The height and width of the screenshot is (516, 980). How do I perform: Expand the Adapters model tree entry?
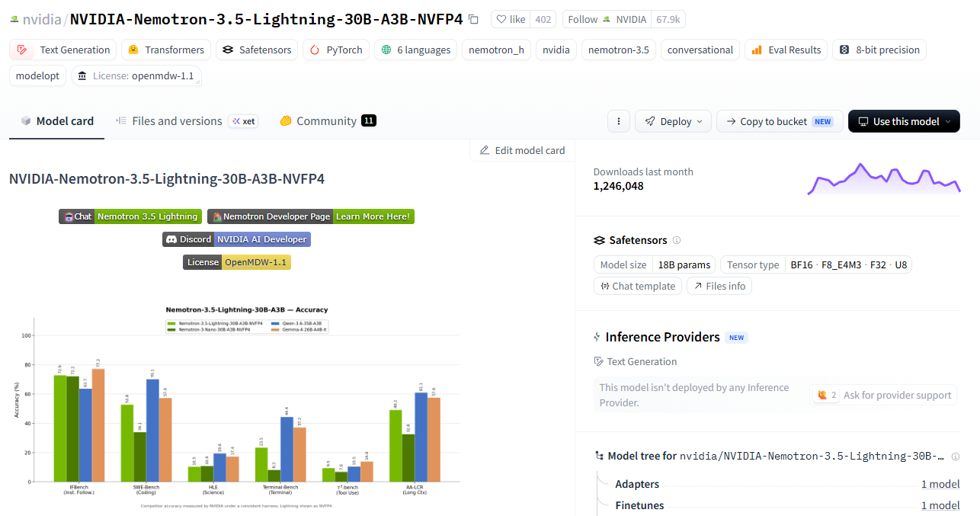click(x=787, y=484)
